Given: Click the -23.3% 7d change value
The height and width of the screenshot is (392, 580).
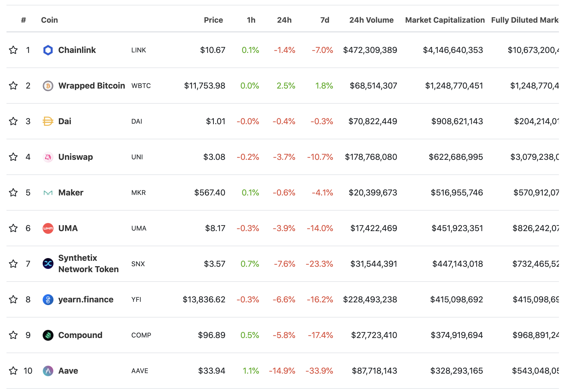Looking at the screenshot, I should pyautogui.click(x=319, y=264).
